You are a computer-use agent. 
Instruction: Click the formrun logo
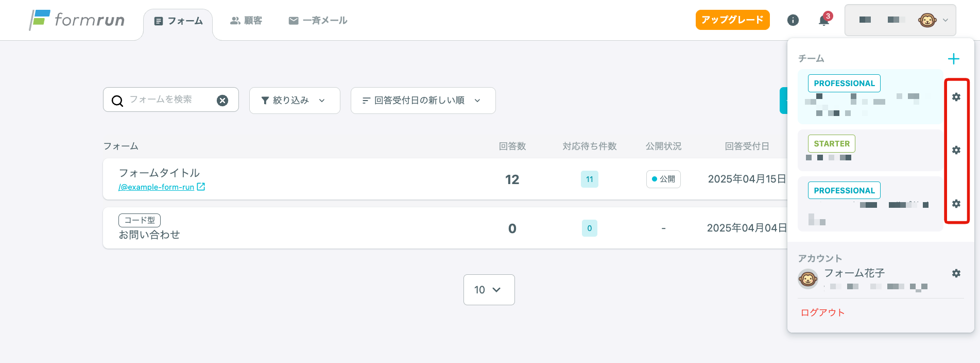coord(77,20)
